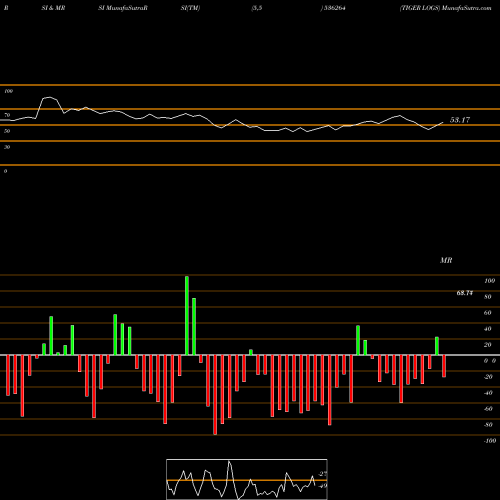Click the MR axis label -40
The image size is (500, 500).
[x=488, y=393]
